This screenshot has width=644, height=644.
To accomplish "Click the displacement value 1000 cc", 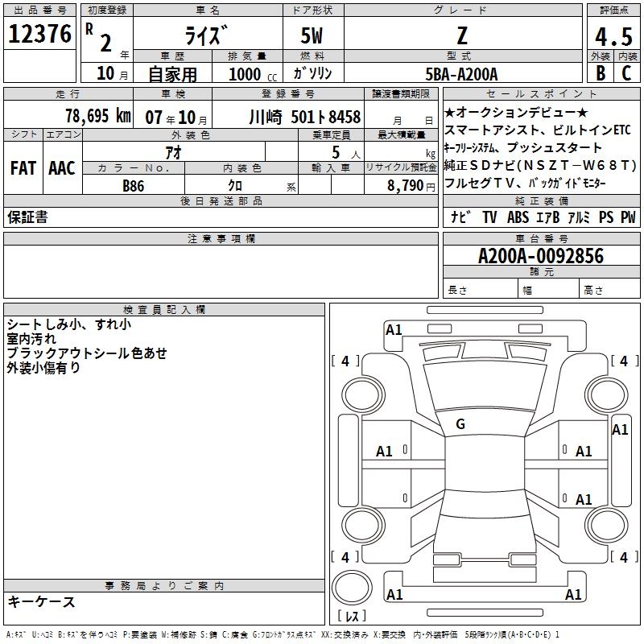I will pos(253,75).
